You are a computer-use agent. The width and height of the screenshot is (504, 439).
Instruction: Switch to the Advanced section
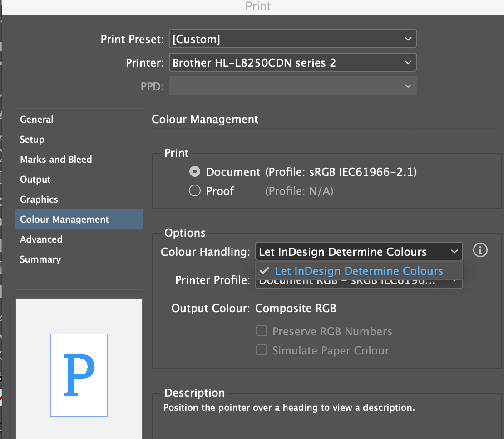point(41,239)
